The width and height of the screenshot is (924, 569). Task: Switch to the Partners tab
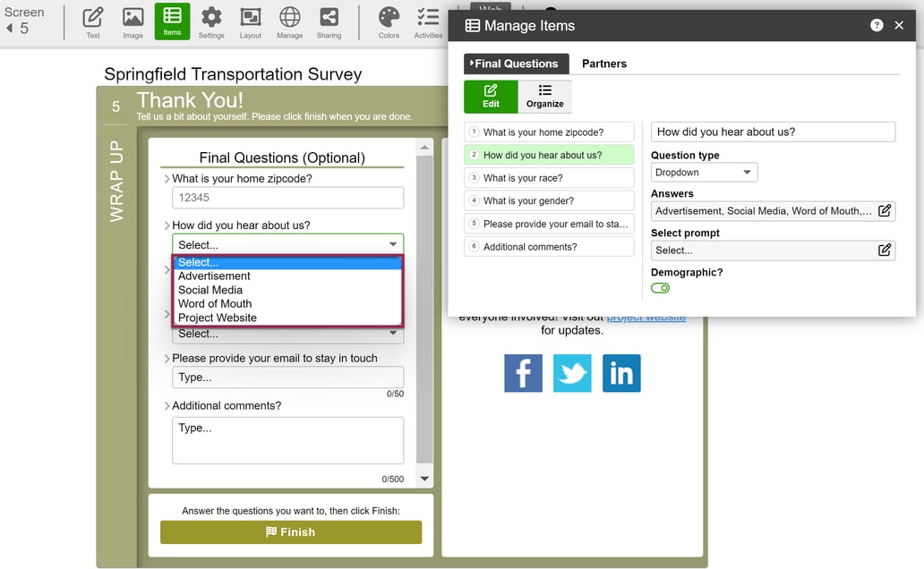(x=603, y=64)
